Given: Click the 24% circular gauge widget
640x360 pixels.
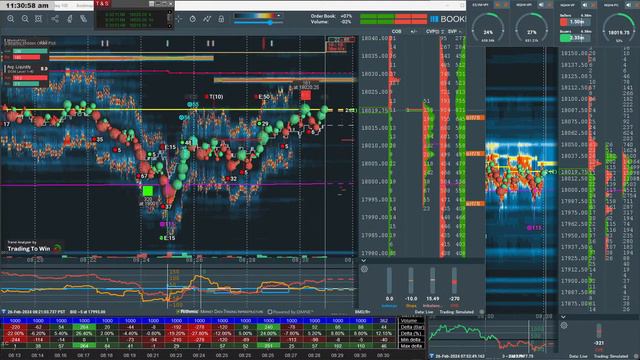Looking at the screenshot, I should [x=488, y=29].
